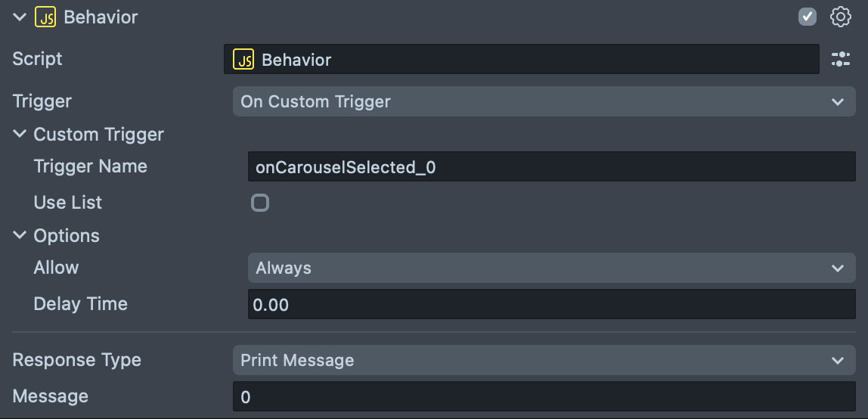Open the Behavior component settings gear

841,17
